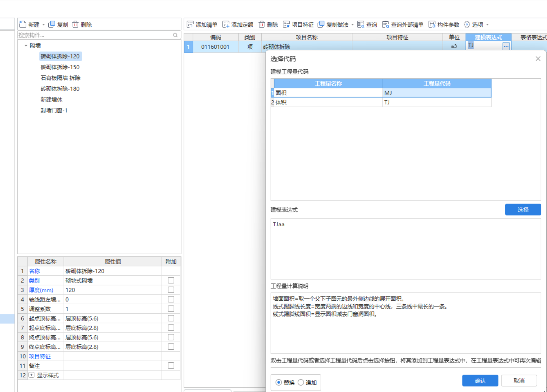Click the 起点顶标高 value 层顶标高(5.6)
Viewport: 547px width, 392px height.
click(x=113, y=318)
